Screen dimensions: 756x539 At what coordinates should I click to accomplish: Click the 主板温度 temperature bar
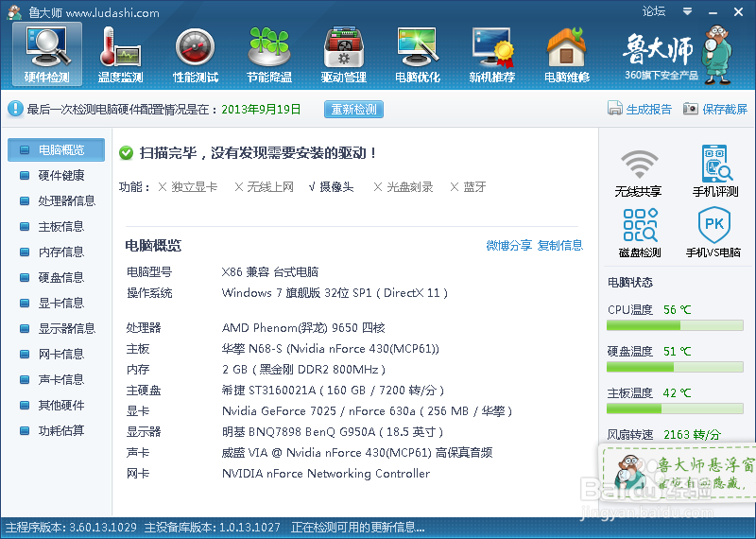pyautogui.click(x=675, y=409)
